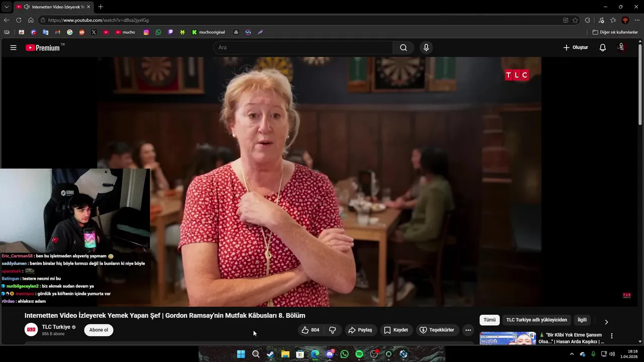The height and width of the screenshot is (362, 644).
Task: Click the playing video to pause it
Action: [x=319, y=182]
